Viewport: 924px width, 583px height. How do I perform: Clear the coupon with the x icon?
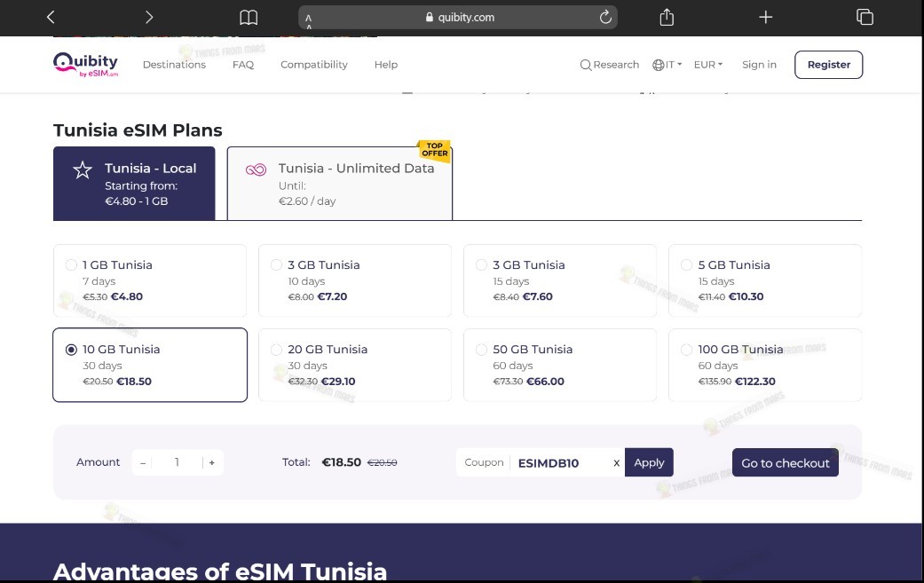616,463
